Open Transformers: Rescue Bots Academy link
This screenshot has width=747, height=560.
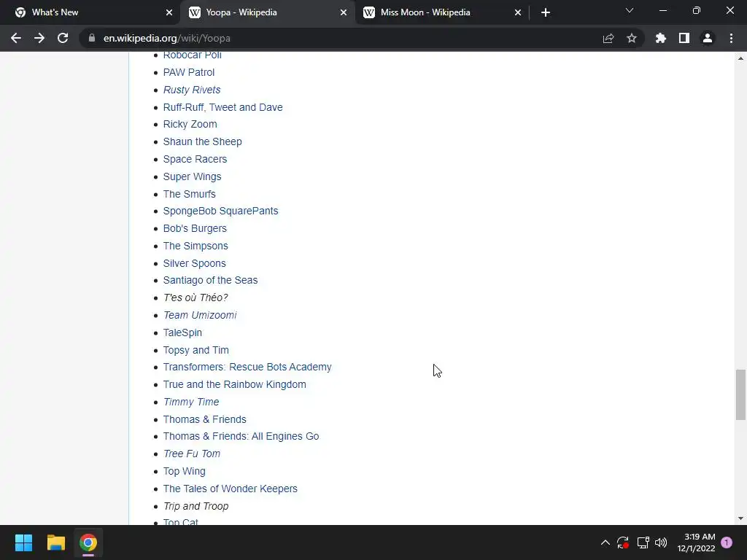[247, 367]
